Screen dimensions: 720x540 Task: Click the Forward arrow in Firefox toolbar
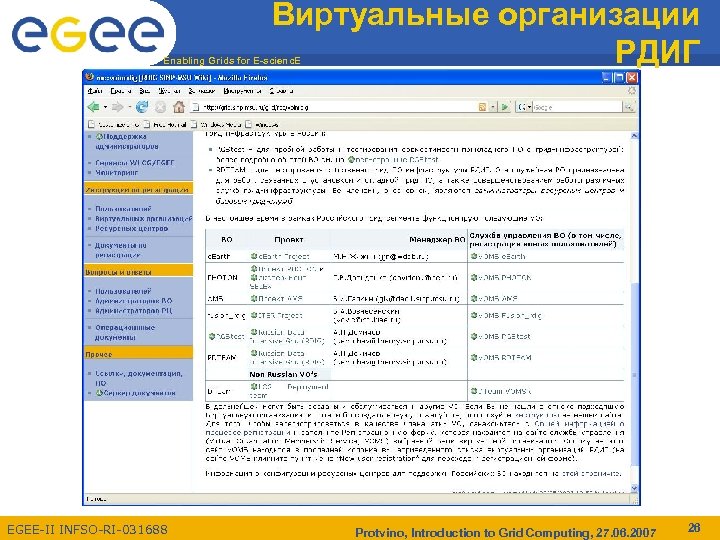[118, 107]
